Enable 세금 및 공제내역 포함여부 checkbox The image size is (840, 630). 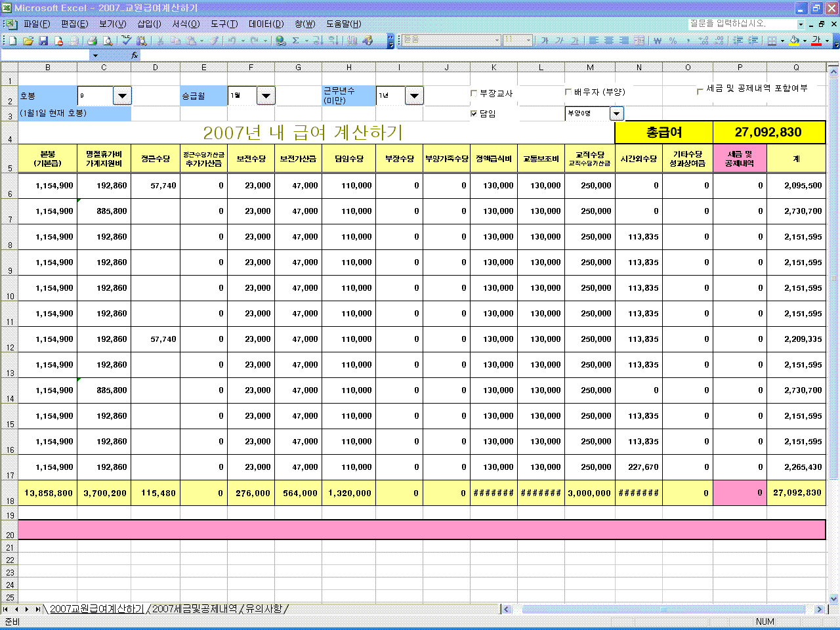pos(700,91)
